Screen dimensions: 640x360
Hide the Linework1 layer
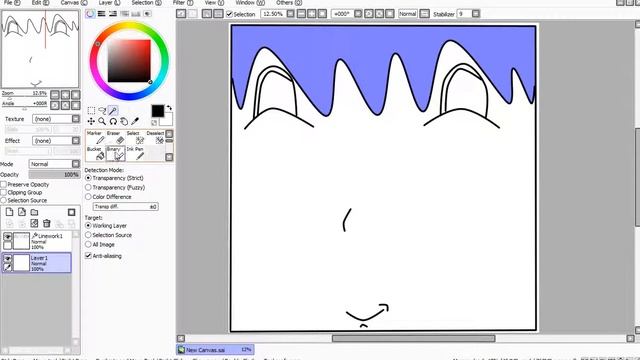7,237
